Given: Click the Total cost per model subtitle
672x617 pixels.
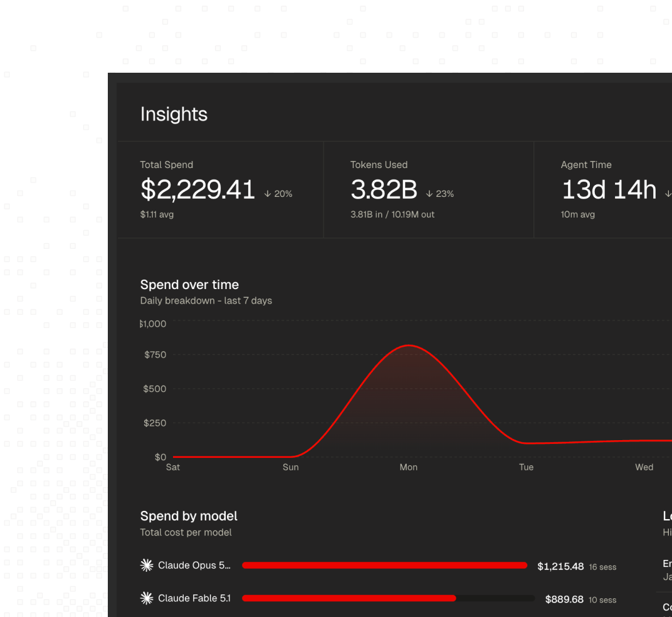Looking at the screenshot, I should pos(186,532).
